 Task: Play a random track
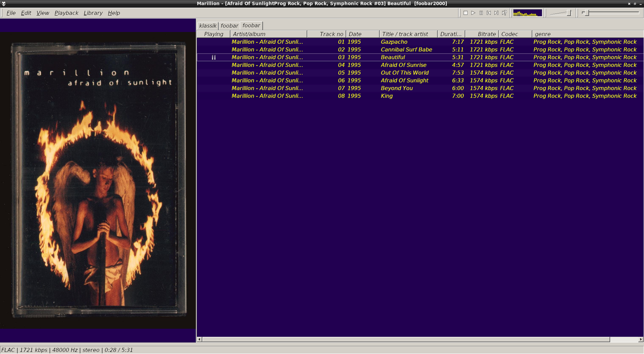click(504, 13)
